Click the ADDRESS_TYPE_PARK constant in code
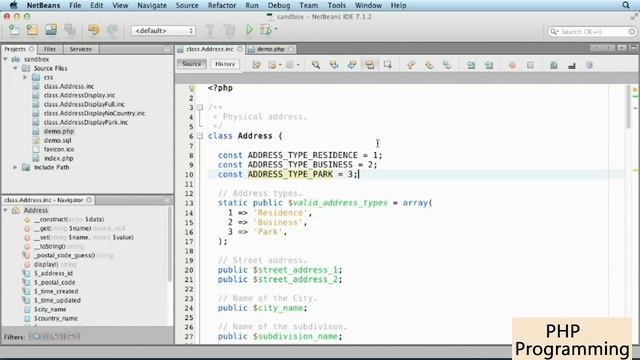640x360 pixels. (290, 174)
